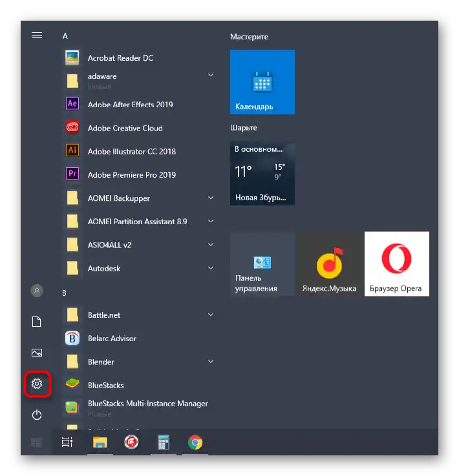This screenshot has width=459, height=476.
Task: Launch the Браузер Opera tile
Action: 397,264
